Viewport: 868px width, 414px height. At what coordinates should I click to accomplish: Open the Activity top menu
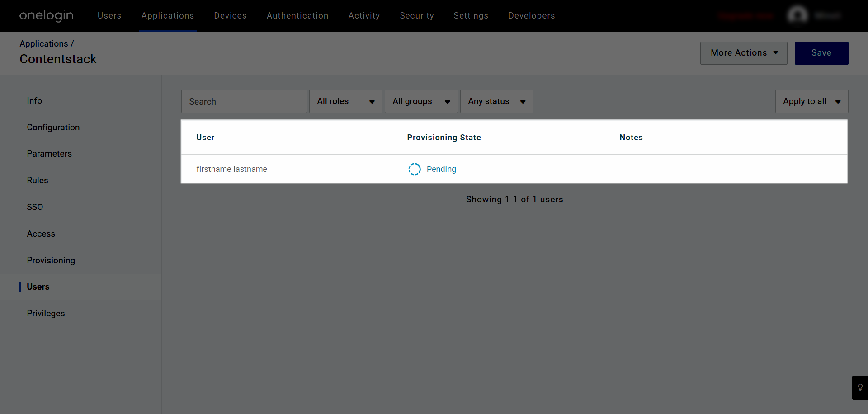(x=364, y=16)
